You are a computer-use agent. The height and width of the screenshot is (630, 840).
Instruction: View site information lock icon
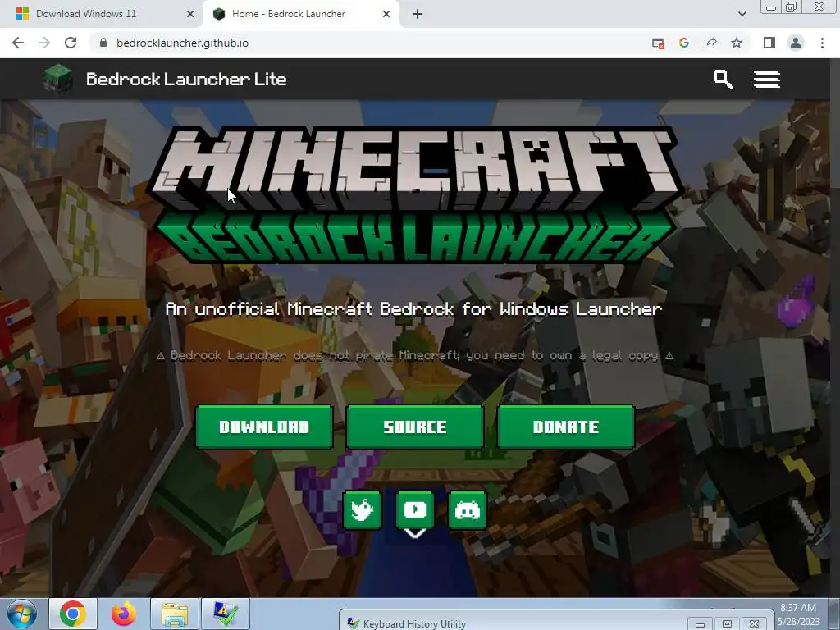103,43
